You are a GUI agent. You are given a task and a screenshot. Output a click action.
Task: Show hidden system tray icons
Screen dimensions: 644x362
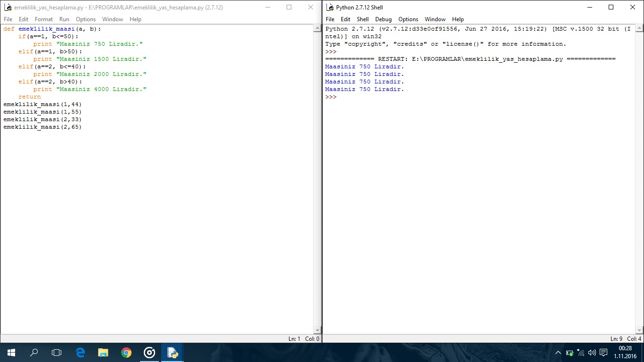click(558, 353)
